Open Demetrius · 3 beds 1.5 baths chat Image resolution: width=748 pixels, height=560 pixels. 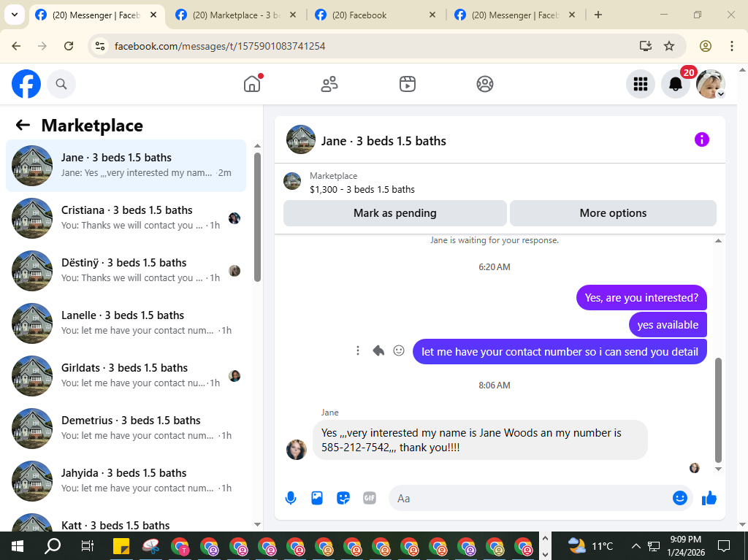[x=126, y=428]
